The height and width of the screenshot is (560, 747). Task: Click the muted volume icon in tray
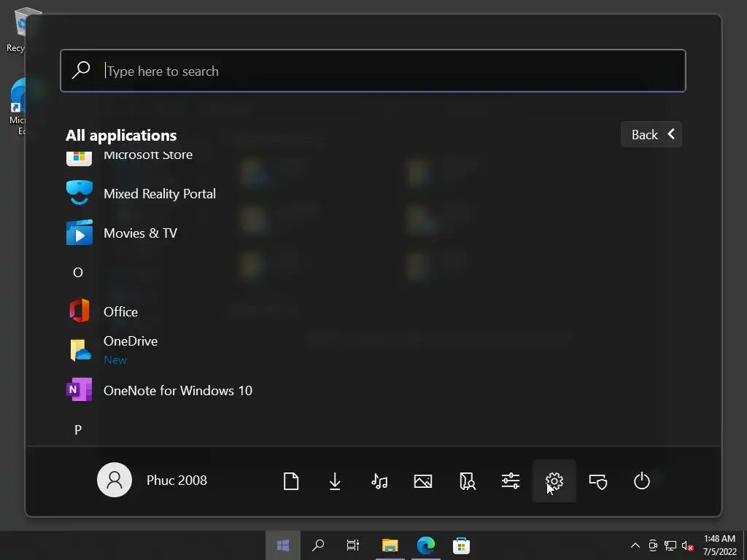coord(687,545)
